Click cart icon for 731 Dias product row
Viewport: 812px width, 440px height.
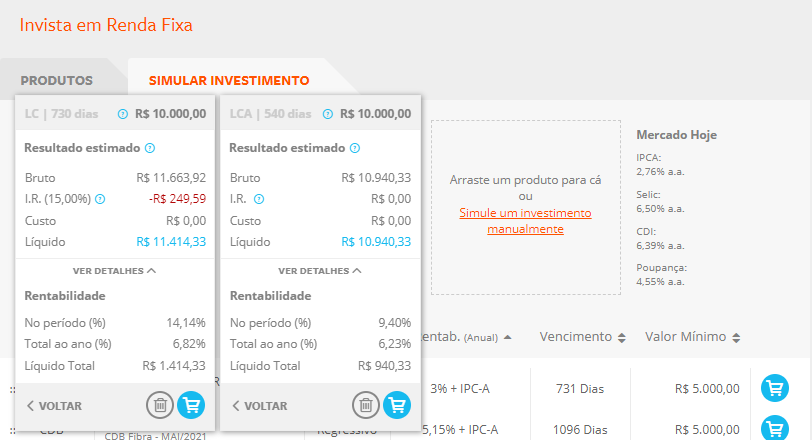(774, 388)
